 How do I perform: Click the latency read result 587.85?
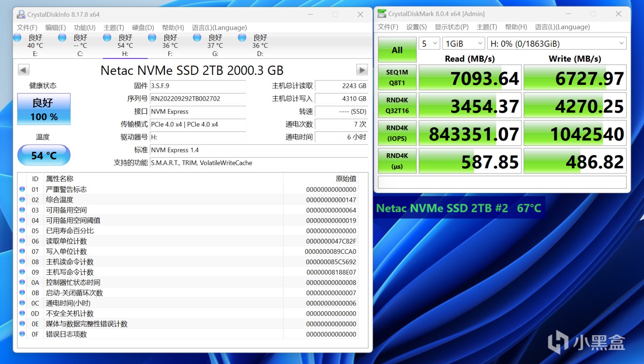click(470, 161)
